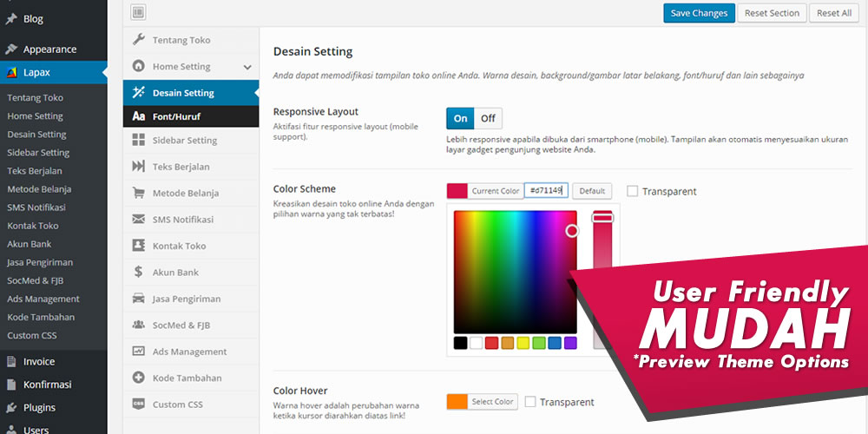868x434 pixels.
Task: Click the home icon for Home Setting
Action: point(138,66)
